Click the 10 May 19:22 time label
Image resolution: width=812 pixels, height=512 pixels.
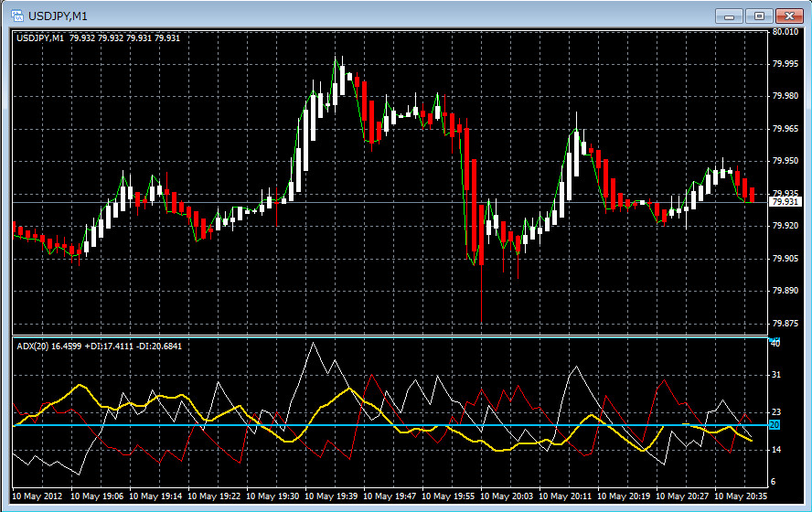pos(214,496)
